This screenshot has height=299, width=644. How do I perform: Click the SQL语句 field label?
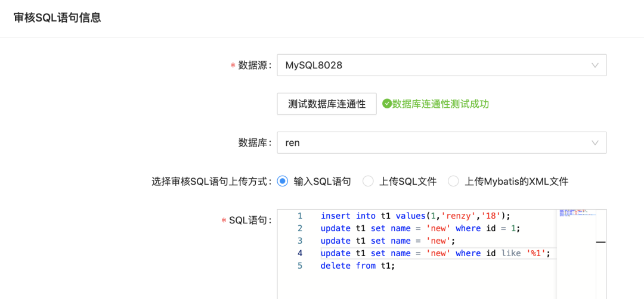pos(250,220)
